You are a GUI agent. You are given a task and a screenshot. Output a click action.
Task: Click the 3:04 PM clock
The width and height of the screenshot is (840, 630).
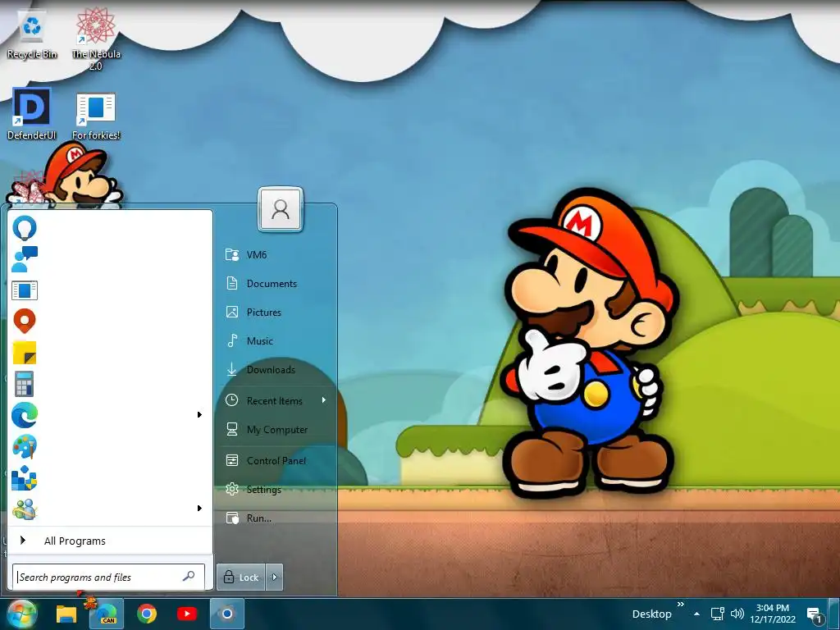point(773,614)
